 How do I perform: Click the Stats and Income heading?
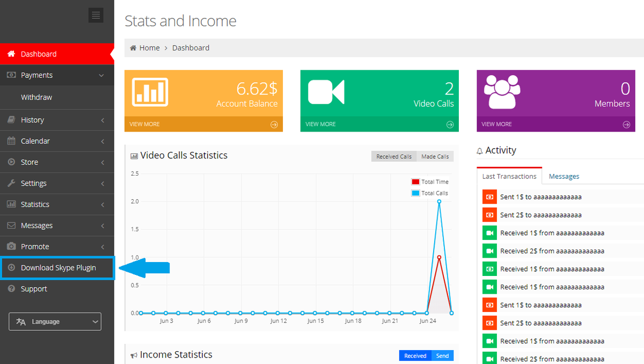(180, 21)
